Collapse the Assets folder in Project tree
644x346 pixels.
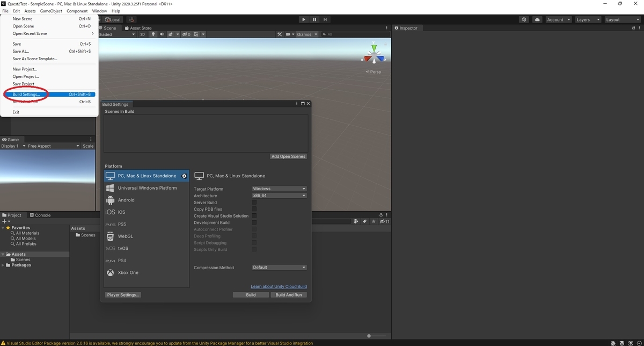pos(3,254)
